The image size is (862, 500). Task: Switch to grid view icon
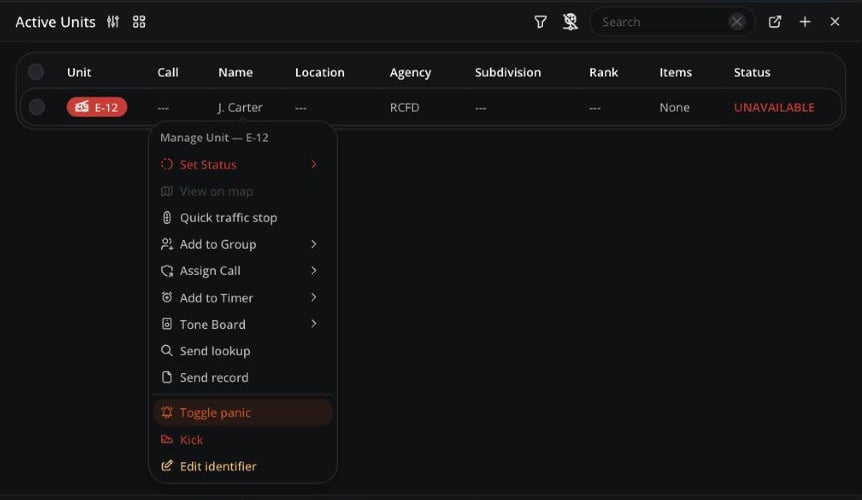pos(139,22)
